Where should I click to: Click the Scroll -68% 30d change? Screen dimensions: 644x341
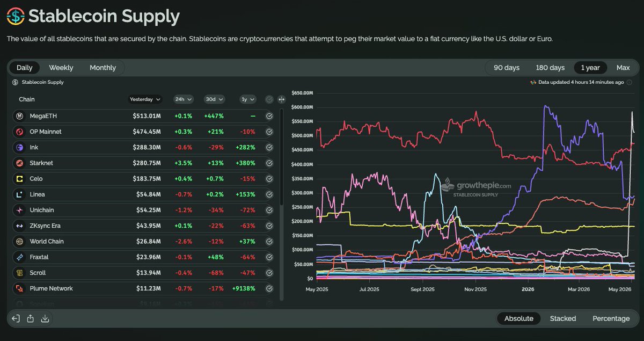(x=216, y=273)
